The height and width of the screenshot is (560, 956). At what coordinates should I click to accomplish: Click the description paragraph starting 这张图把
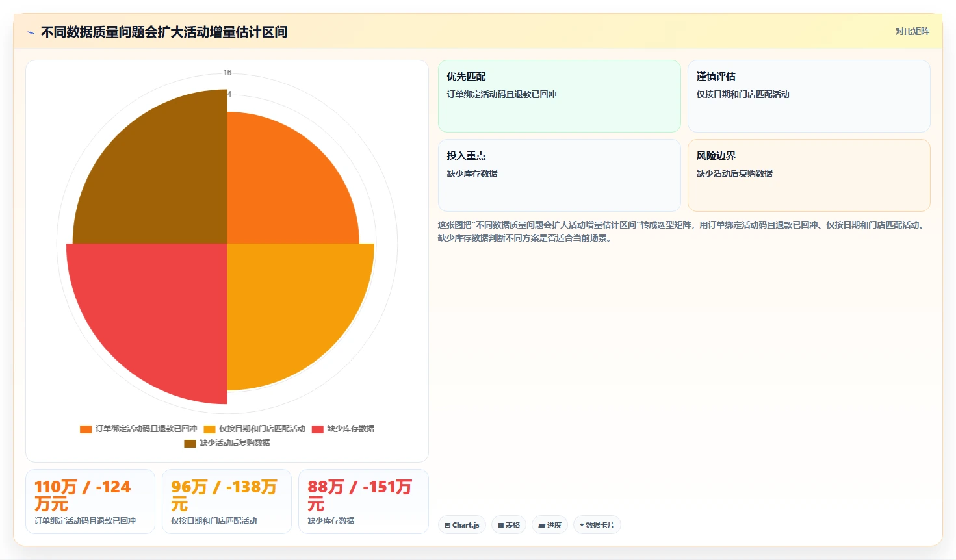[681, 231]
